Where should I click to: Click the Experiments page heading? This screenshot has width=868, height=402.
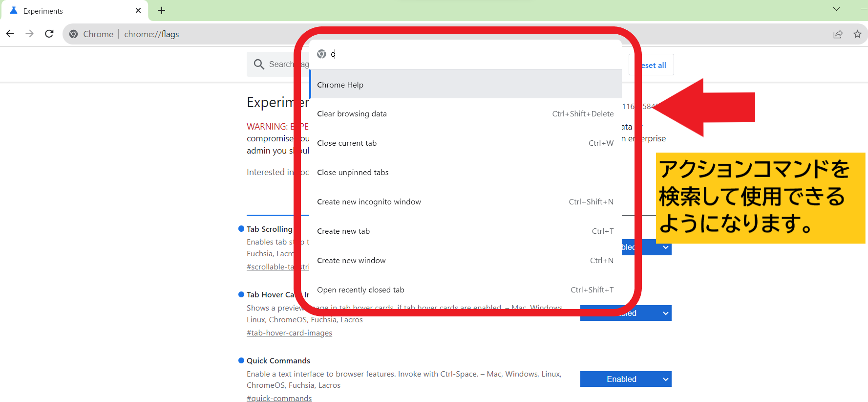(x=277, y=102)
